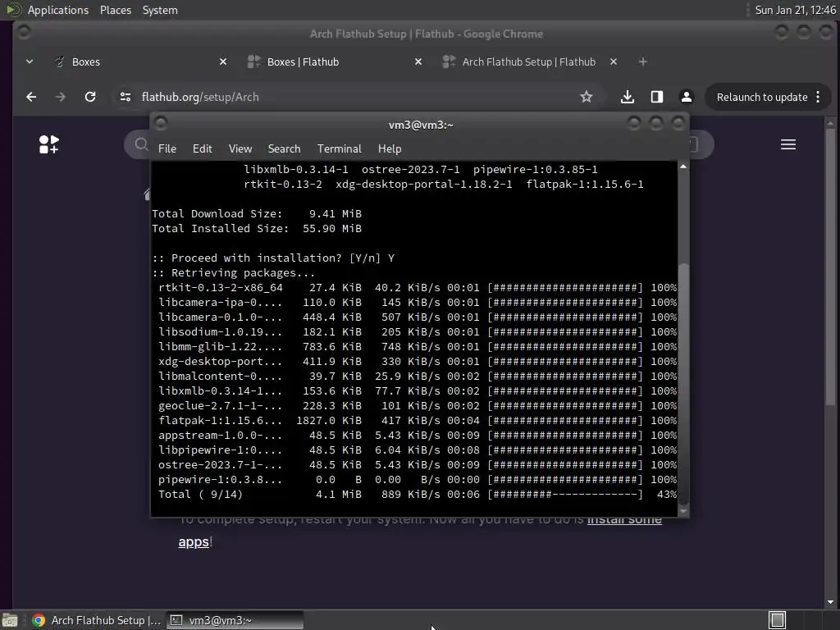Click the terminal scrollbar up arrow
Viewport: 840px width, 630px height.
[683, 167]
